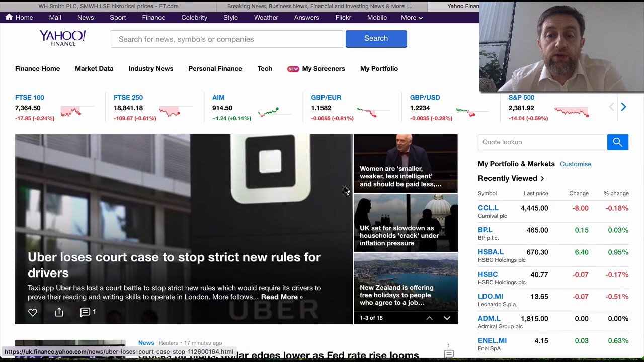Click the Recently Viewed heading
644x362 pixels.
pos(508,178)
